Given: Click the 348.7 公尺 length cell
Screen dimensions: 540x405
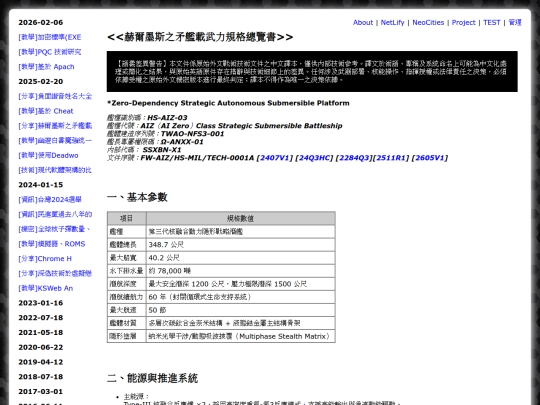Looking at the screenshot, I should pyautogui.click(x=240, y=245).
